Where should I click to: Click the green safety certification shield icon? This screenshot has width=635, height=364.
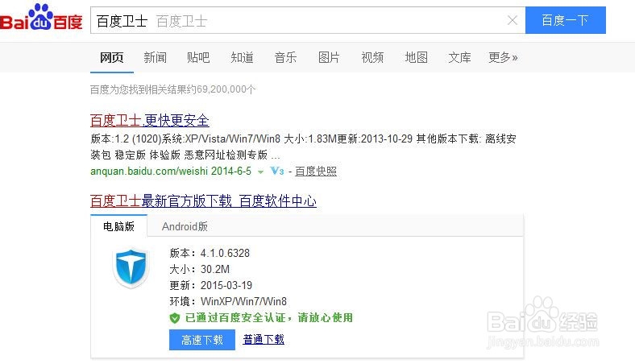(175, 318)
